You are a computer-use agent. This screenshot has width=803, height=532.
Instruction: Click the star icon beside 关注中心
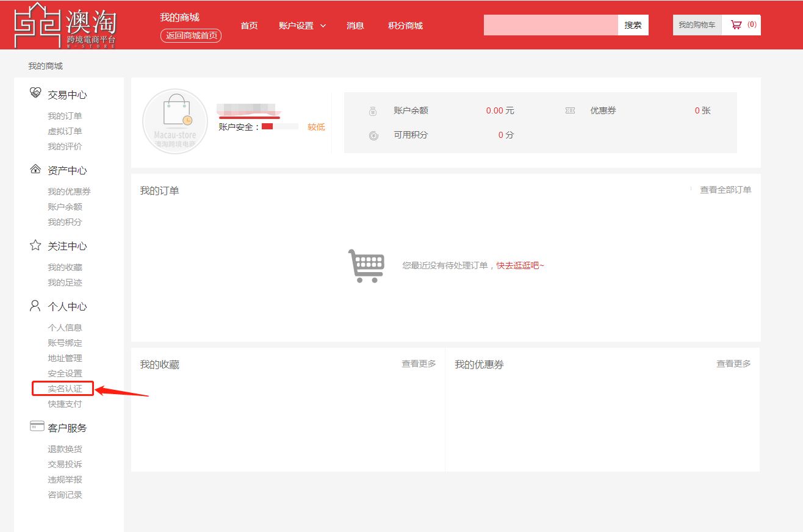tap(35, 245)
